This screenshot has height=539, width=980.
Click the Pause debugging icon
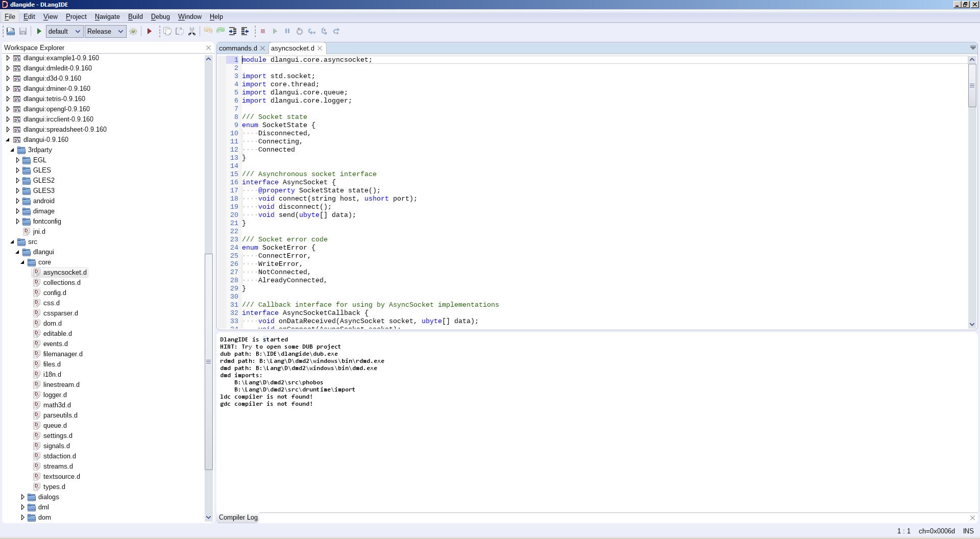click(287, 31)
